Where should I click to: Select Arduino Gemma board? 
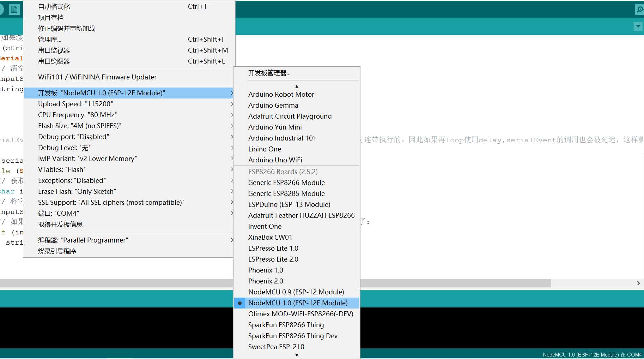tap(297, 105)
